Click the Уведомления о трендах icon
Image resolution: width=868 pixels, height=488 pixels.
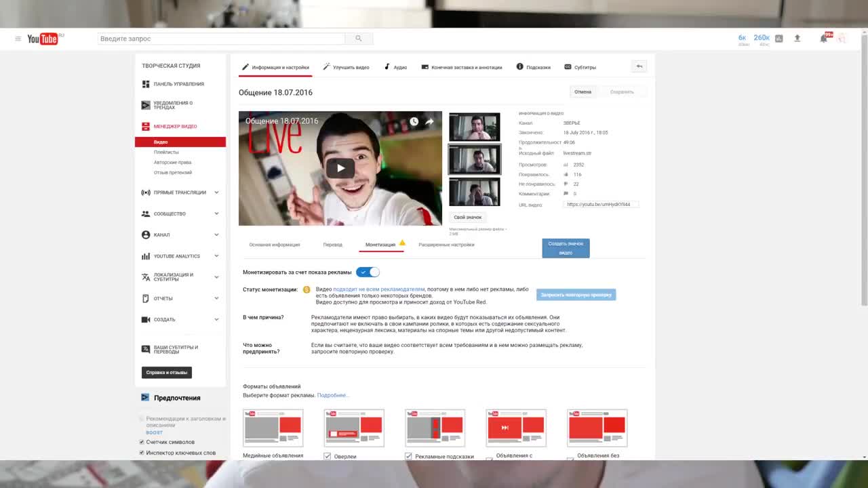(x=146, y=105)
